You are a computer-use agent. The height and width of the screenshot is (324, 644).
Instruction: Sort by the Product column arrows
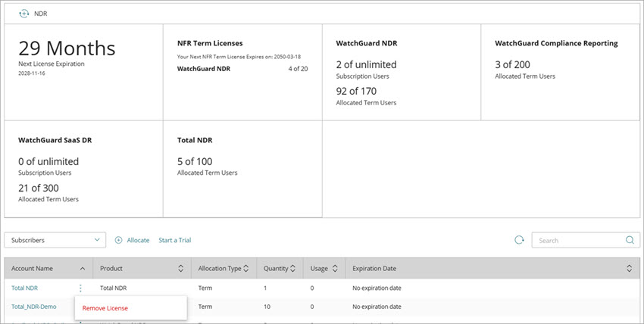point(181,269)
